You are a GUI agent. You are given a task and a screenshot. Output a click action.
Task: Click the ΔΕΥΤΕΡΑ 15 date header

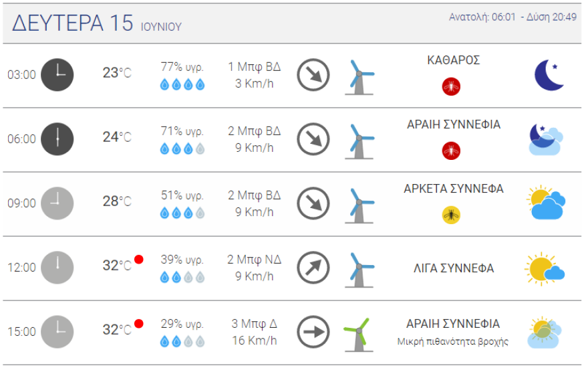[x=72, y=23]
